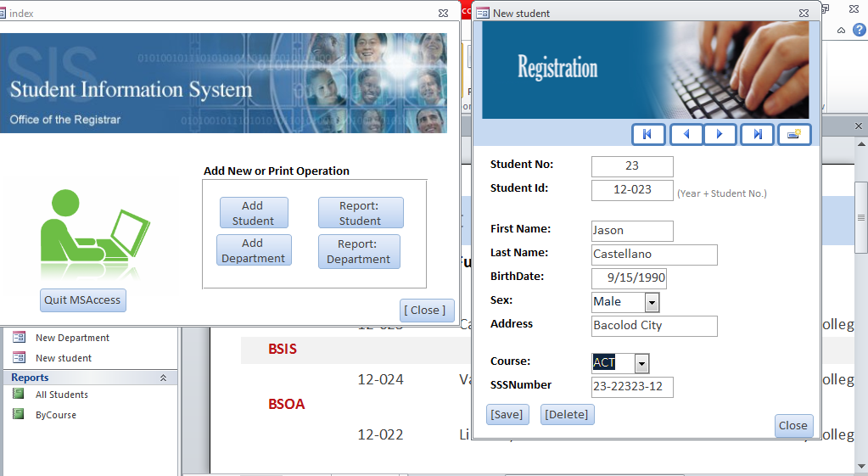Click the New Department form icon in navigation pane
The height and width of the screenshot is (476, 868).
coord(19,337)
